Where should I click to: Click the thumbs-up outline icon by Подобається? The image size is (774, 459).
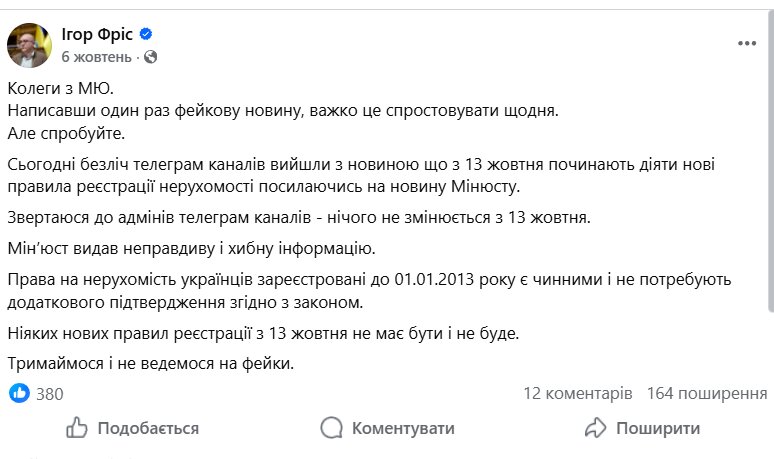(x=77, y=428)
